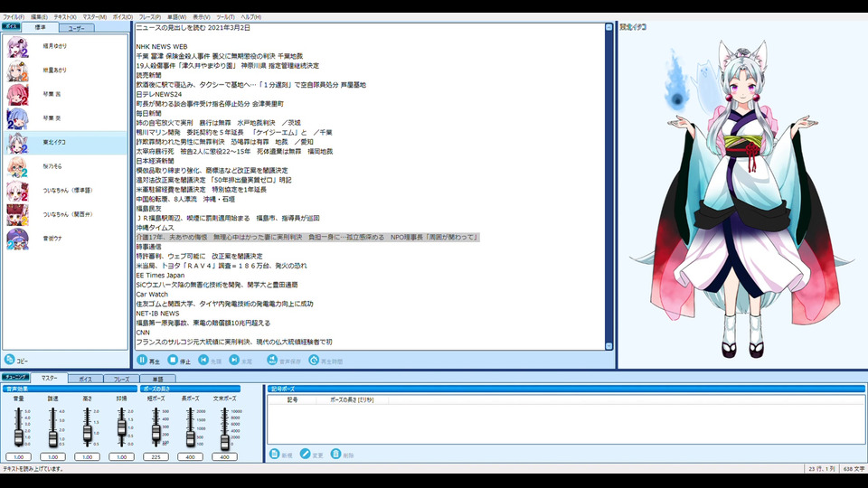Select the 琴葉 茜 voice avatar
The image size is (868, 488).
pos(17,95)
